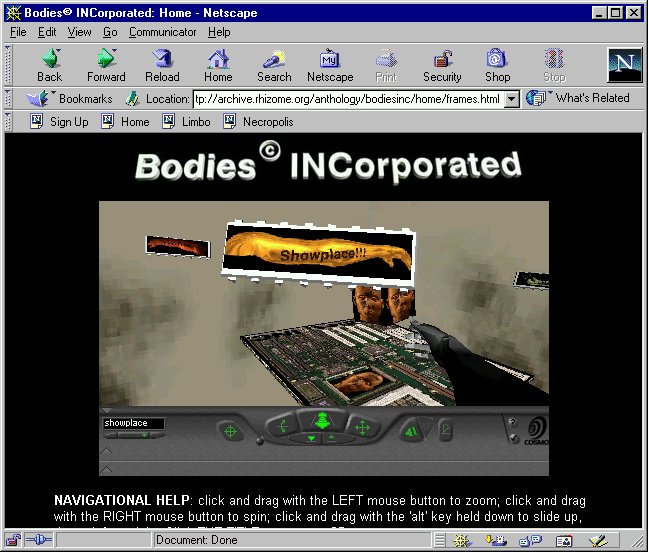Click the Bodies INCorporated title banner
648x552 pixels.
[x=328, y=164]
